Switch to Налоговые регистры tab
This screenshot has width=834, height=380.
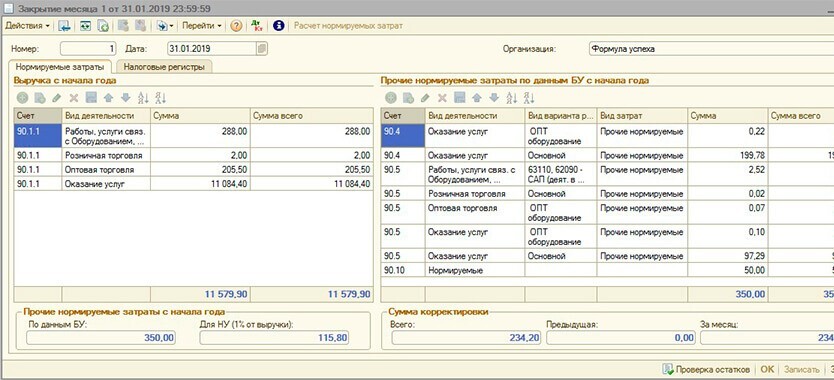pyautogui.click(x=164, y=67)
